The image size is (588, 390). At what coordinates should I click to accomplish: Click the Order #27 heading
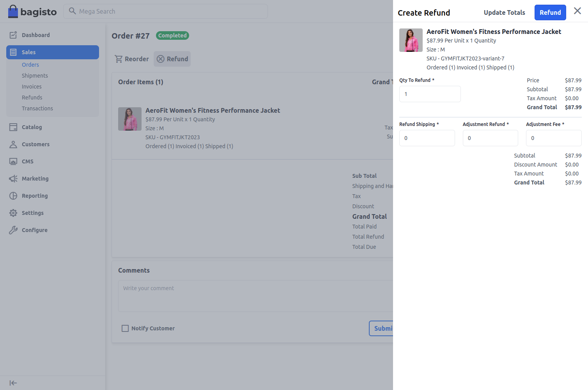point(131,36)
